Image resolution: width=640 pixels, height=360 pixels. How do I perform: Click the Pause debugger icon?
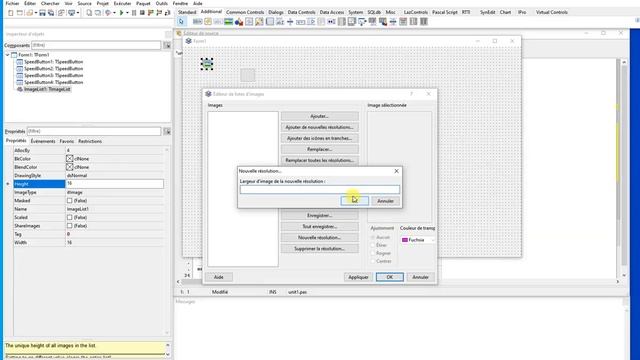click(134, 13)
